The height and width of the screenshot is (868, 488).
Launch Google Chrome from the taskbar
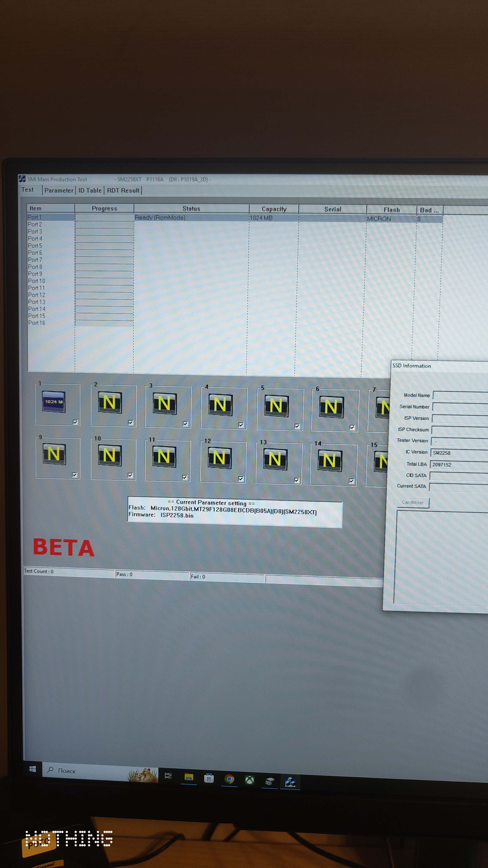click(x=229, y=779)
